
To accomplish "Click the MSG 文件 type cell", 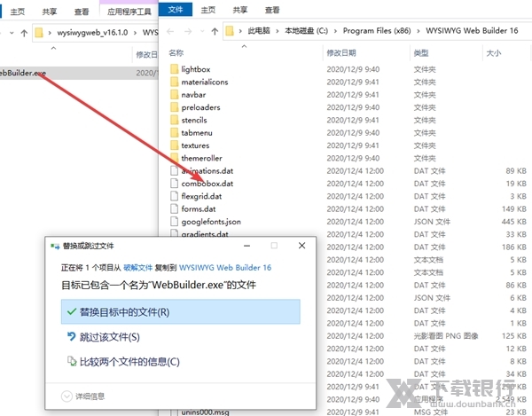I will (431, 412).
